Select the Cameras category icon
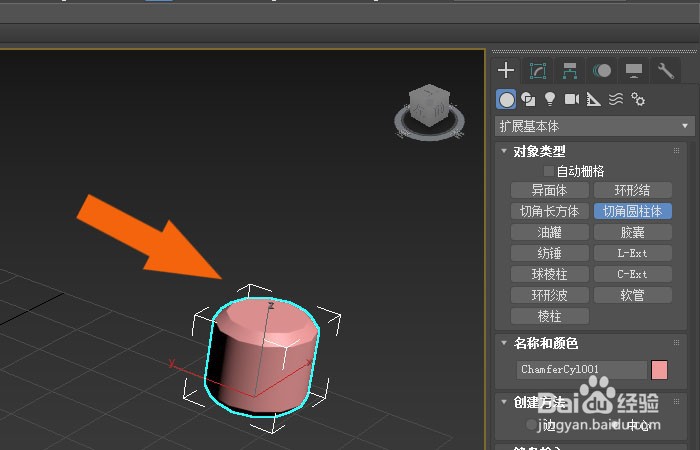Viewport: 700px width, 450px height. pyautogui.click(x=571, y=100)
